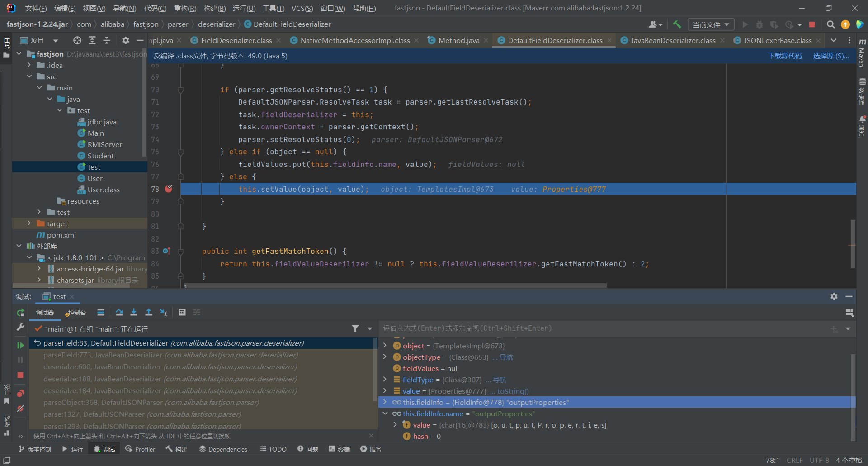Click the editor horizontal scrollbar

pos(395,285)
